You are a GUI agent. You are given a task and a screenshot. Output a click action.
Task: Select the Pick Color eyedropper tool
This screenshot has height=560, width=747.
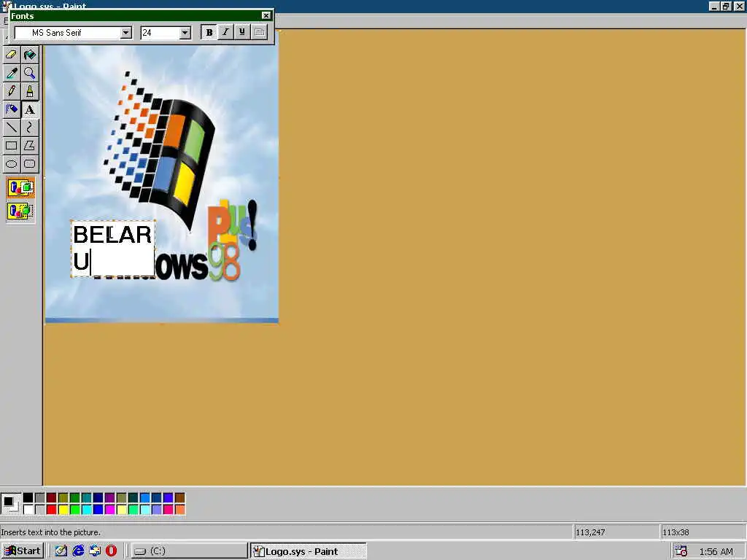click(x=12, y=73)
